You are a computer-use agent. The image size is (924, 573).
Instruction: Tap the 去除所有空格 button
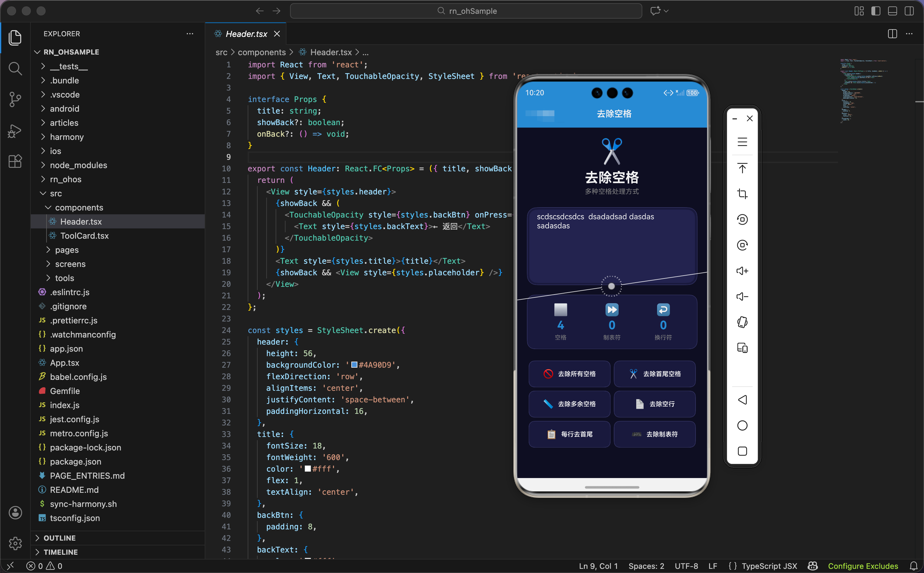click(569, 374)
